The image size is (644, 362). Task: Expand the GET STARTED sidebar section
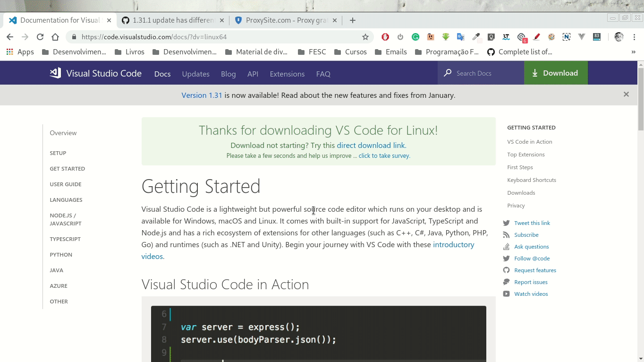tap(68, 169)
